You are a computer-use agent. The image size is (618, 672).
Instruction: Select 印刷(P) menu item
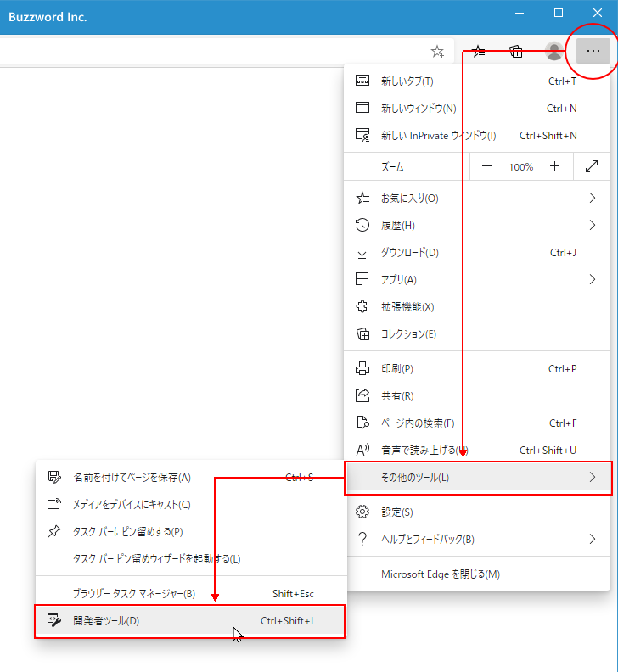pos(477,368)
